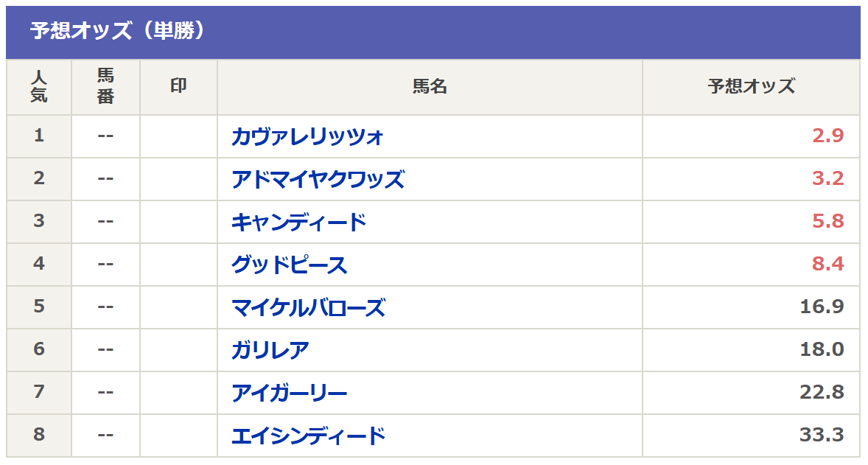Open the カヴァレリッツォ horse link
Screen dimensions: 868x465
click(x=307, y=136)
